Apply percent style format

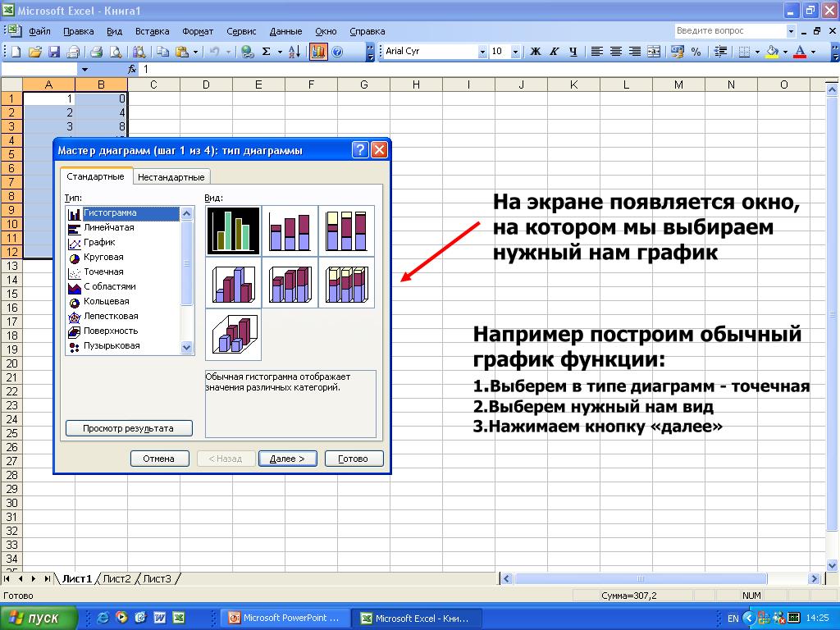[696, 52]
